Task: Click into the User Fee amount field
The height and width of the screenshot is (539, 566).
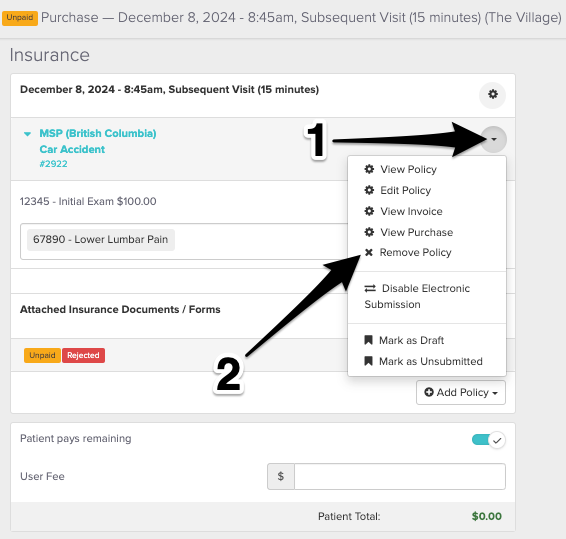Action: click(x=400, y=477)
